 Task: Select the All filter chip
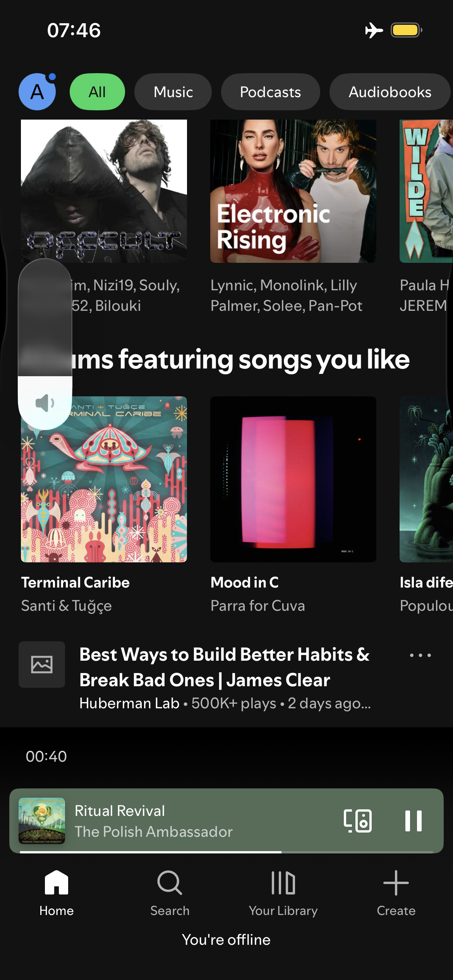tap(97, 92)
